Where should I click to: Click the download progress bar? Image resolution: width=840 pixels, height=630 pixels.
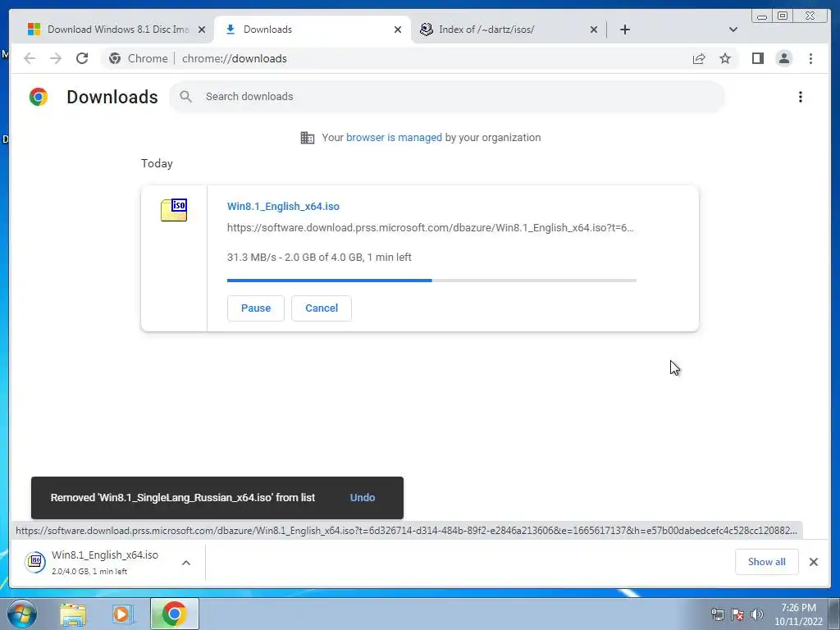click(431, 281)
